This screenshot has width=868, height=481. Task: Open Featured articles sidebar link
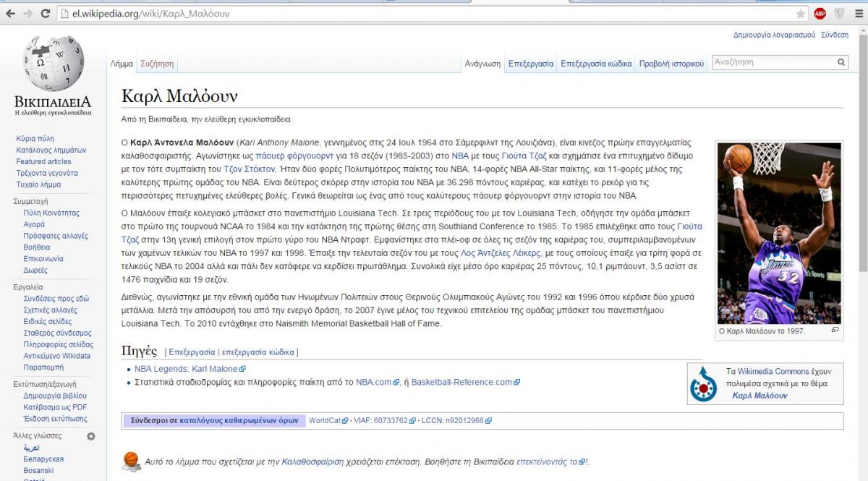tap(44, 161)
